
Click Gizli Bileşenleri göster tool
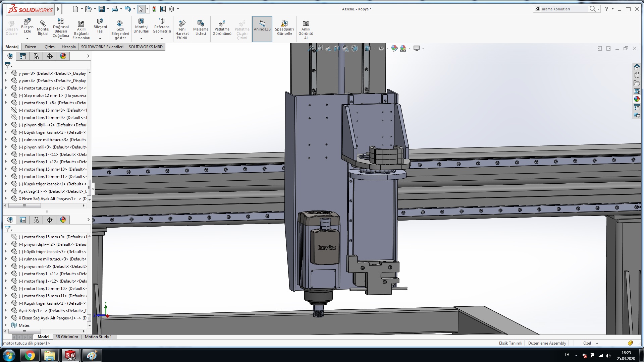pos(120,29)
